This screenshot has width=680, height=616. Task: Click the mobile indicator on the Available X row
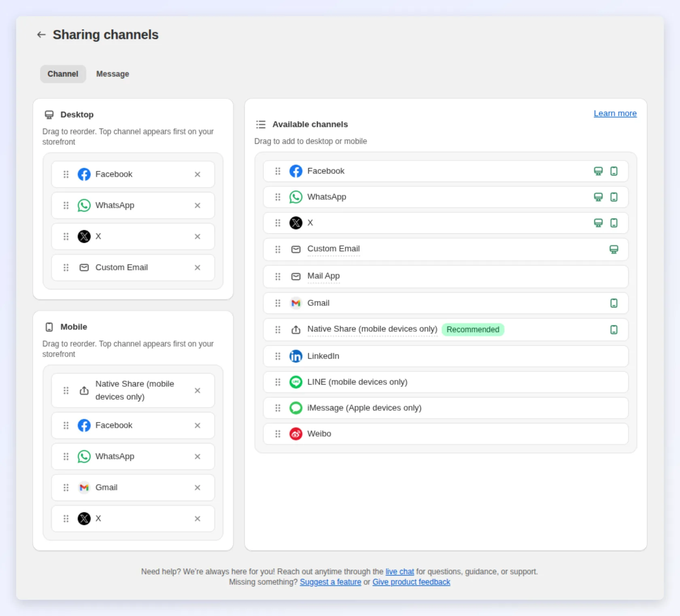point(614,223)
